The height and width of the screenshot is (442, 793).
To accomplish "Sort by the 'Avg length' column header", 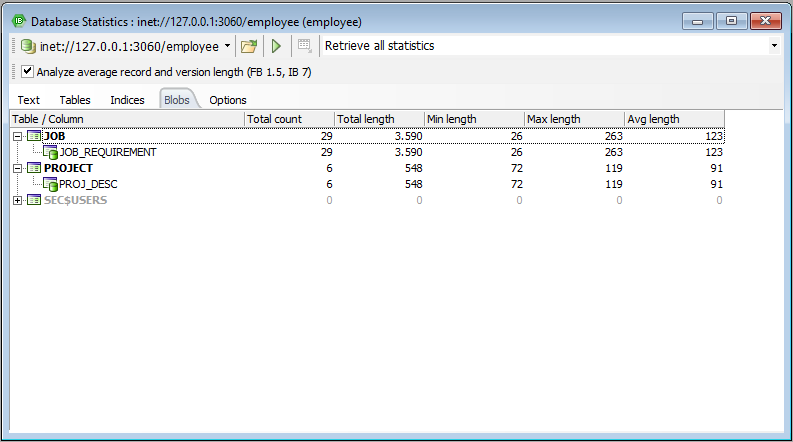I will [675, 119].
